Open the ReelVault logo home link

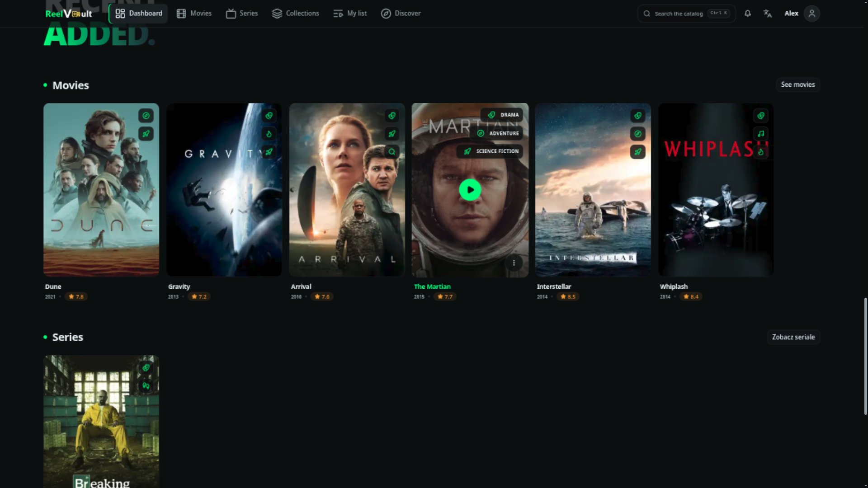point(69,14)
